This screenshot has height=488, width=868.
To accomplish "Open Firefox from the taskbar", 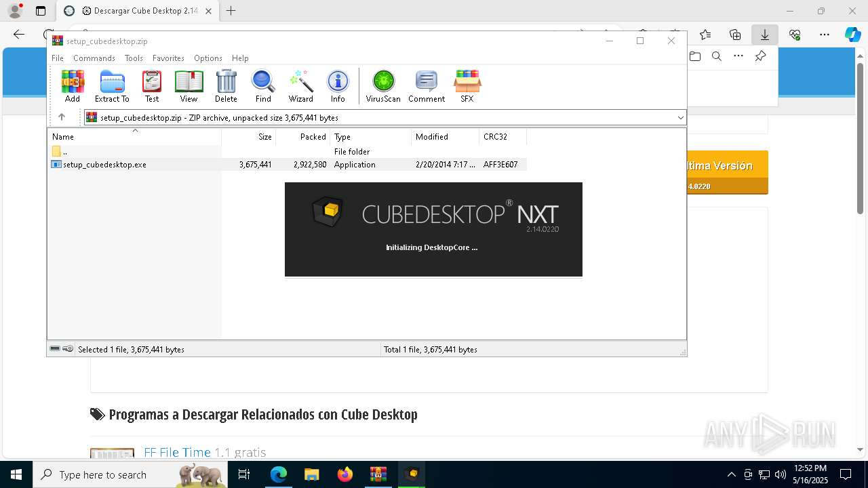I will click(345, 474).
